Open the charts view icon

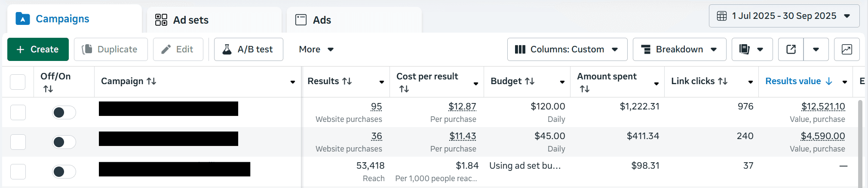point(847,49)
